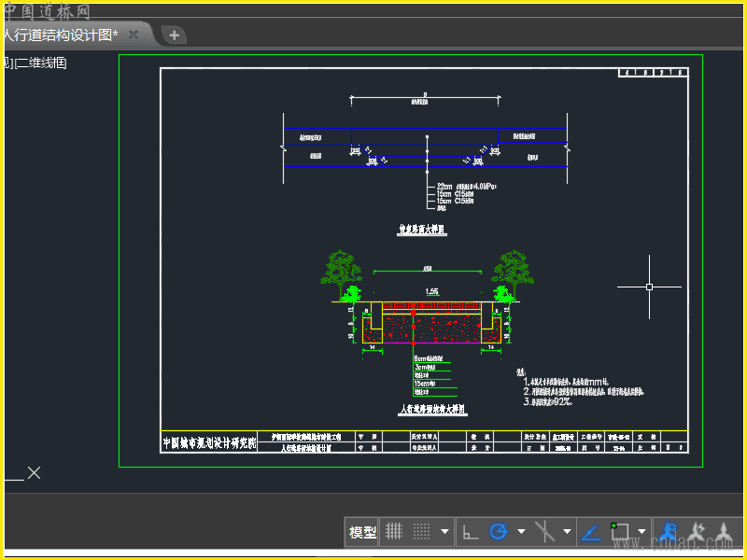Expand the snap mode dropdown arrow
Viewport: 747px width, 560px height.
[x=444, y=532]
